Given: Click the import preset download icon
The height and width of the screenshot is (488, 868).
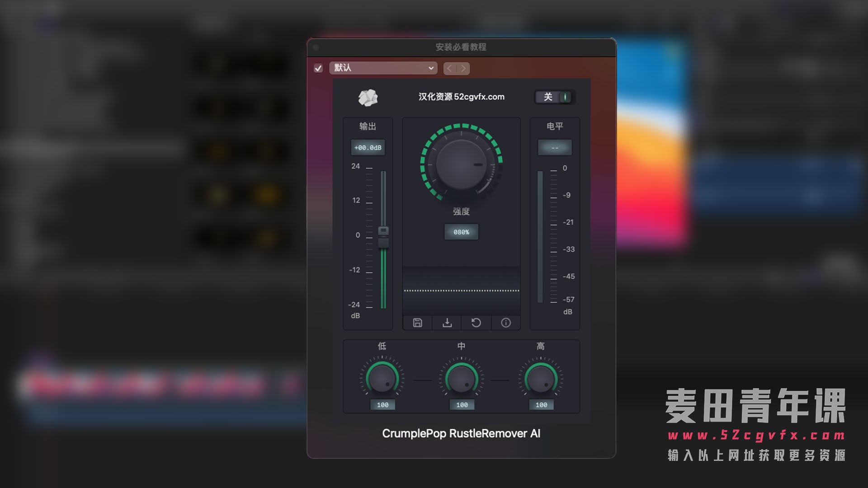Looking at the screenshot, I should tap(447, 323).
